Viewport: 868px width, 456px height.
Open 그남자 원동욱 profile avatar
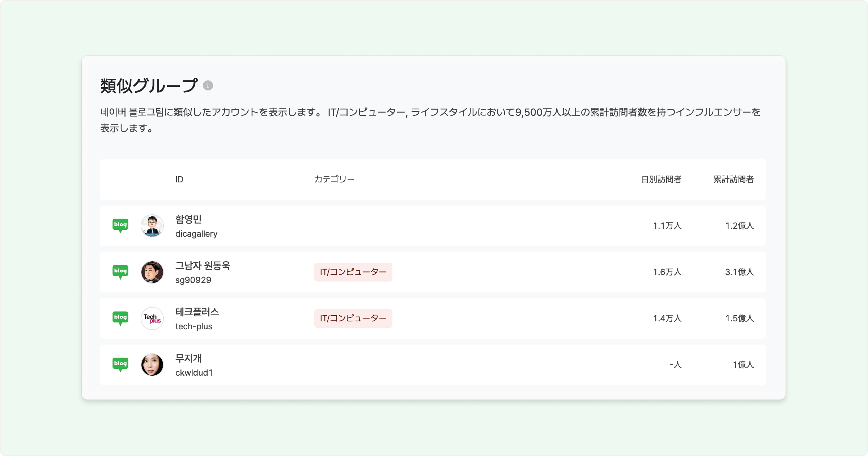[152, 272]
